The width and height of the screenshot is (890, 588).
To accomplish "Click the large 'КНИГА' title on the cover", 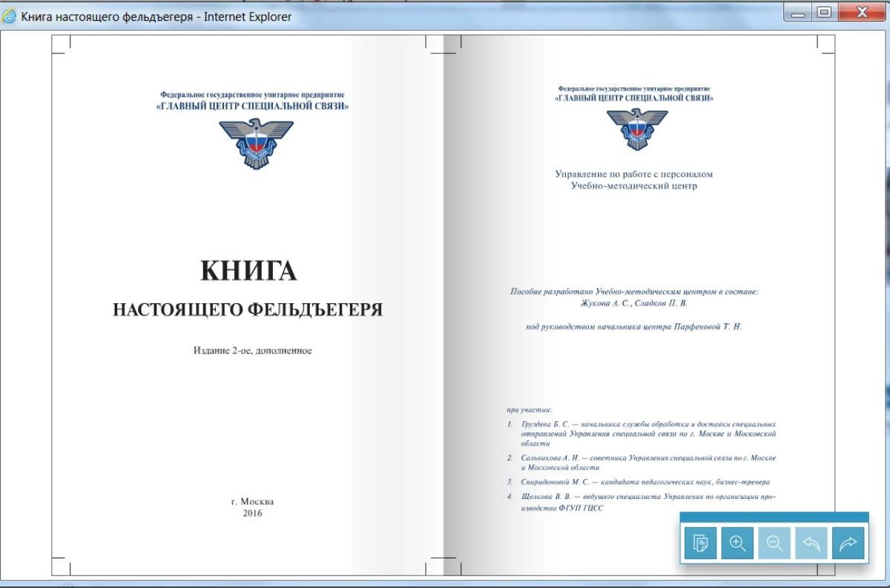I will [x=248, y=271].
